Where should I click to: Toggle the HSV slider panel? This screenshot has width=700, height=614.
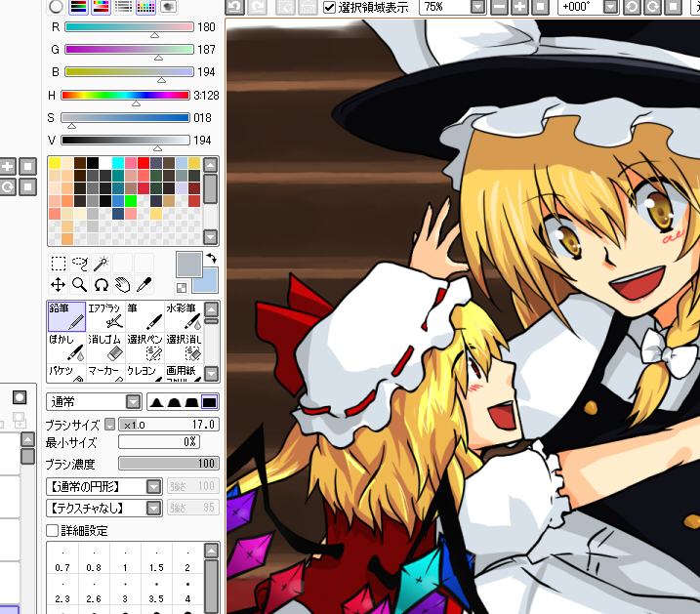pos(101,6)
